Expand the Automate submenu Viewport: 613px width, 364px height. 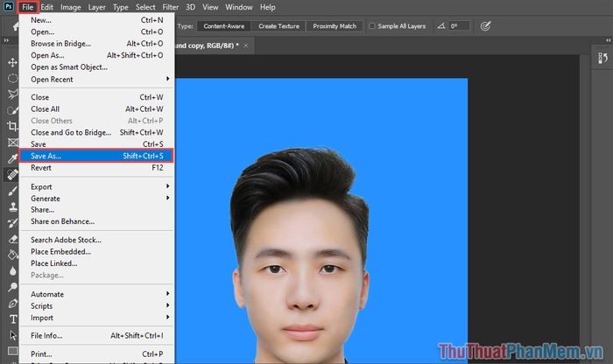coord(97,294)
